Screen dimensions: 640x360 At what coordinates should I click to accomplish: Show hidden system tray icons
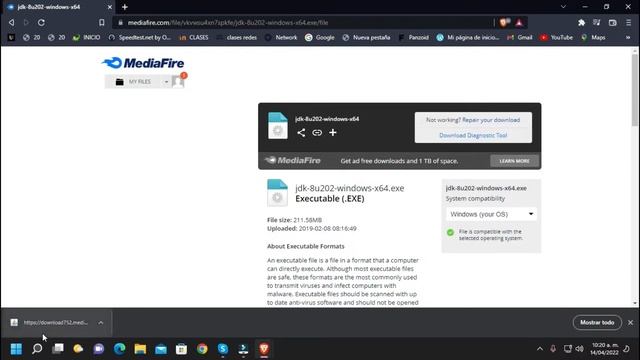(540, 349)
